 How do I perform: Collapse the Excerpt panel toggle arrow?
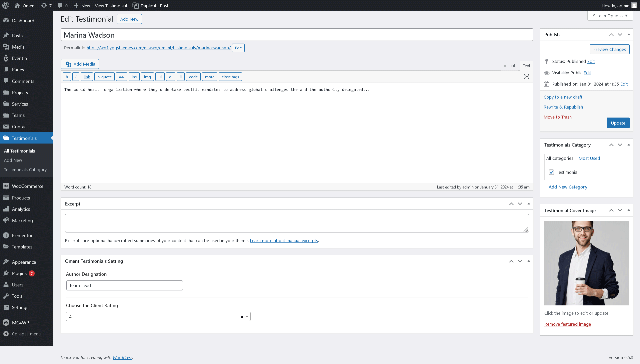529,203
